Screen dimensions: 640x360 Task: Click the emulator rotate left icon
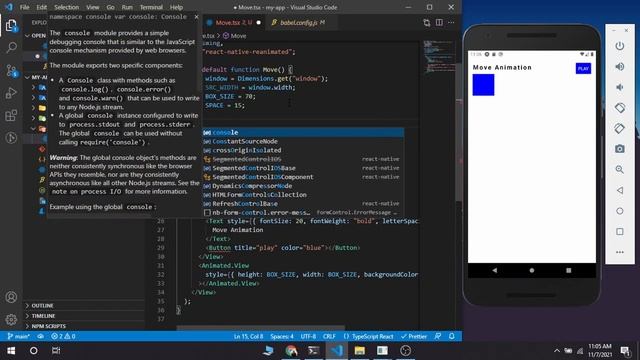tap(620, 108)
